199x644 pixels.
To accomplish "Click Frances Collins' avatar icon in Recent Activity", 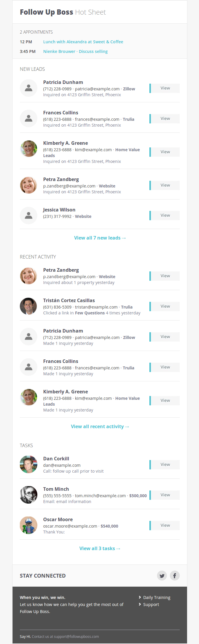I will (29, 367).
